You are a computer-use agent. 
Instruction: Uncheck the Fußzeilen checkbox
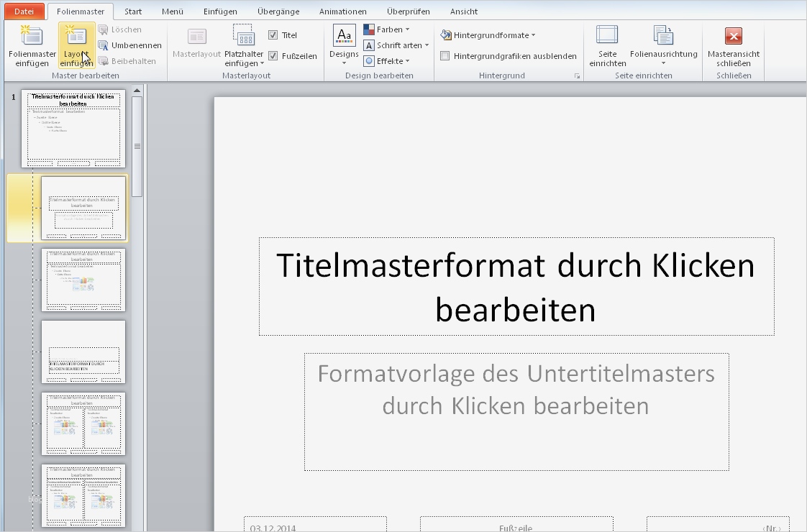(273, 55)
